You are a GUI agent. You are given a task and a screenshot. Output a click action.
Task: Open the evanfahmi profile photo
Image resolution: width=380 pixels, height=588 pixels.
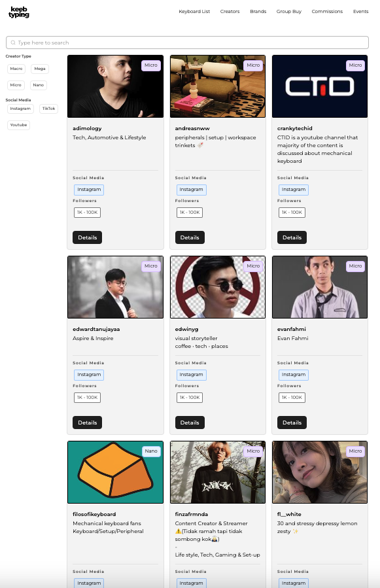point(320,287)
